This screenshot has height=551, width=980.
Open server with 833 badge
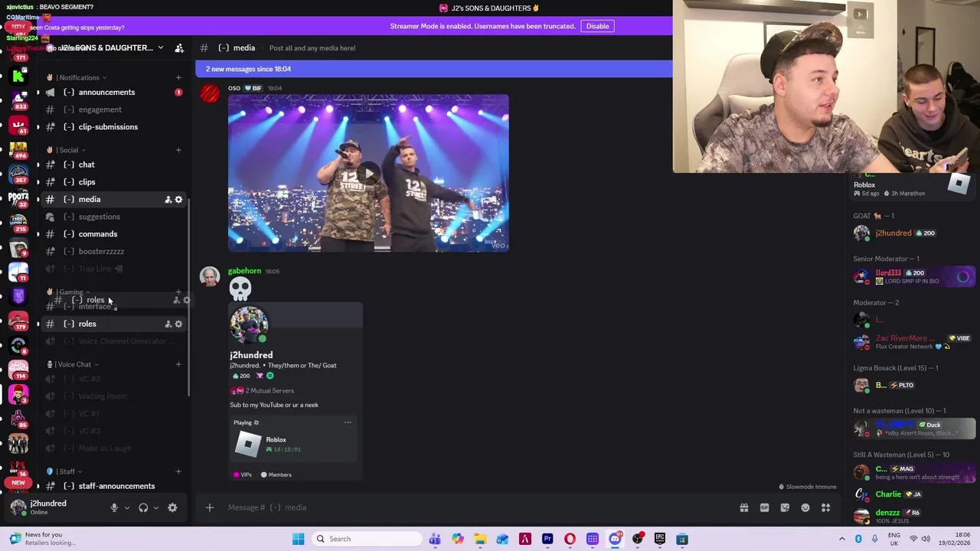tap(18, 100)
